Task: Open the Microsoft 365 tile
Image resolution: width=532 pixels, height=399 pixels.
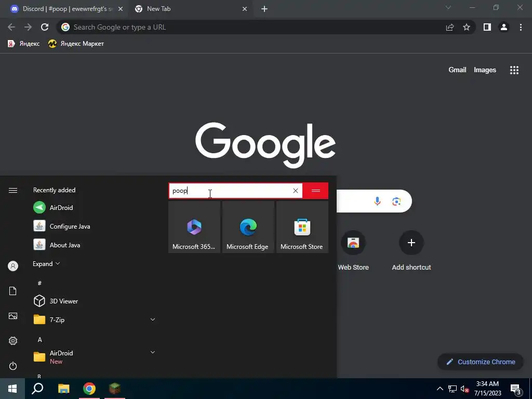Action: point(194,227)
